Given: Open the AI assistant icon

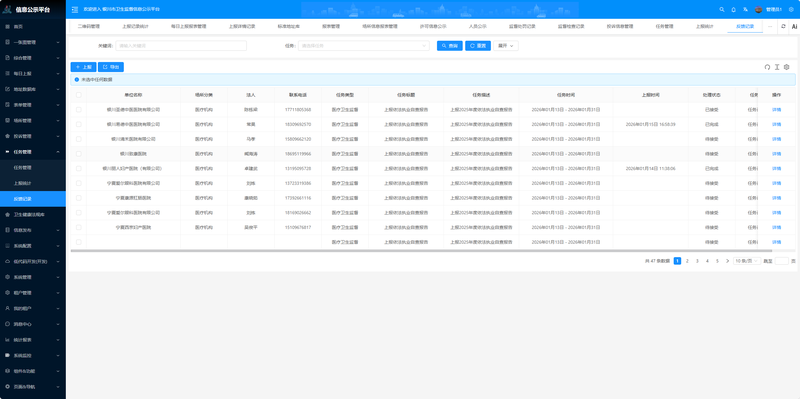Looking at the screenshot, I should pos(794,26).
